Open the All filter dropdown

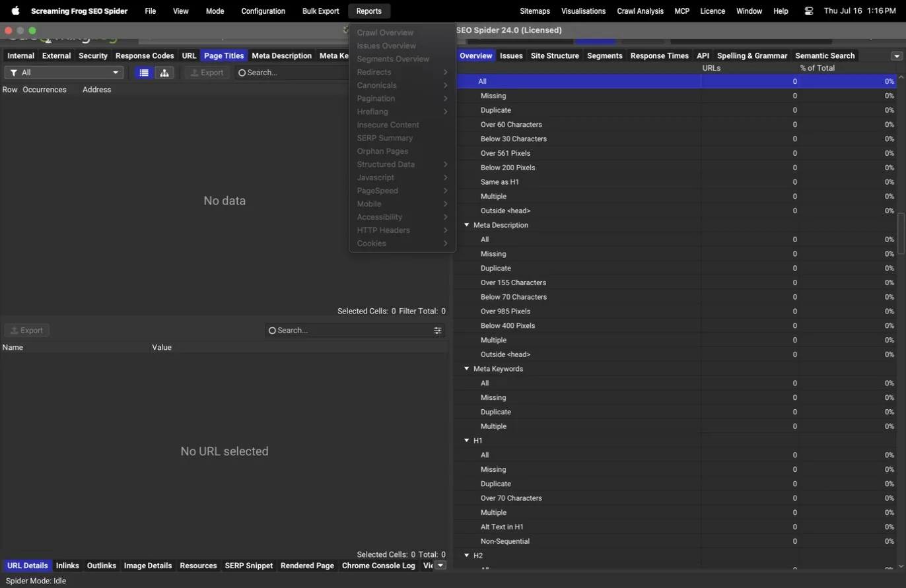click(64, 73)
